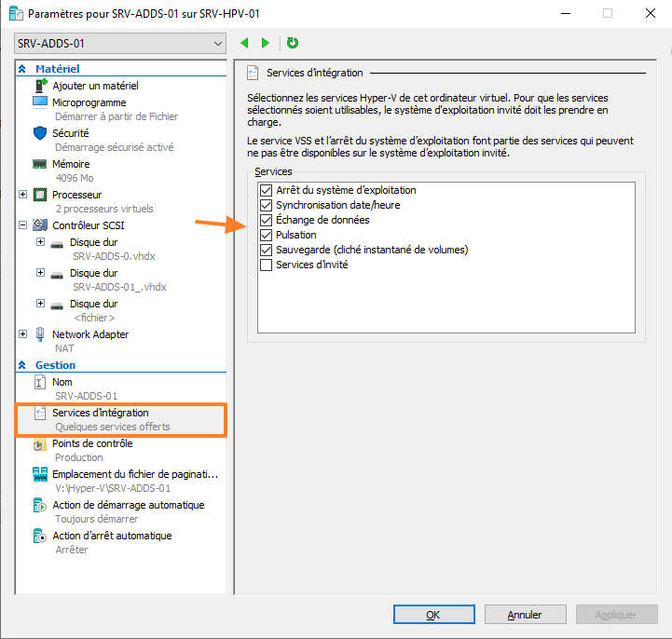Click the Action d'arrêt automatique icon

click(39, 537)
